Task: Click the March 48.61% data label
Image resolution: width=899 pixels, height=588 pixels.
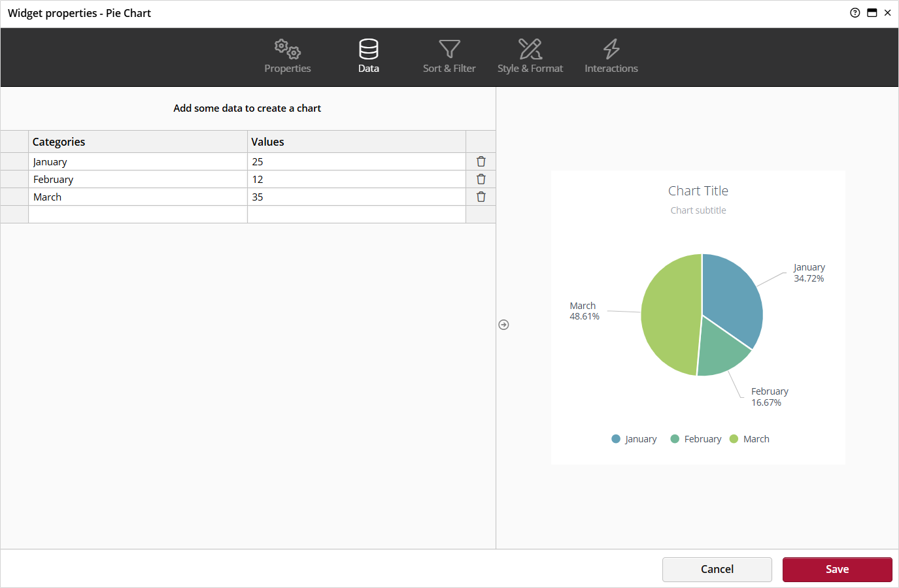Action: tap(585, 311)
